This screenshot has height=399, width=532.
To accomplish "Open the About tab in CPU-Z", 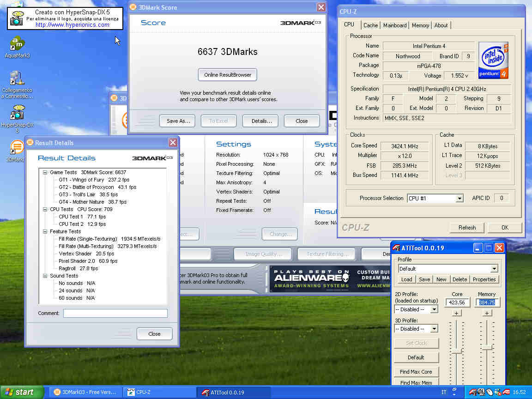I will coord(441,25).
